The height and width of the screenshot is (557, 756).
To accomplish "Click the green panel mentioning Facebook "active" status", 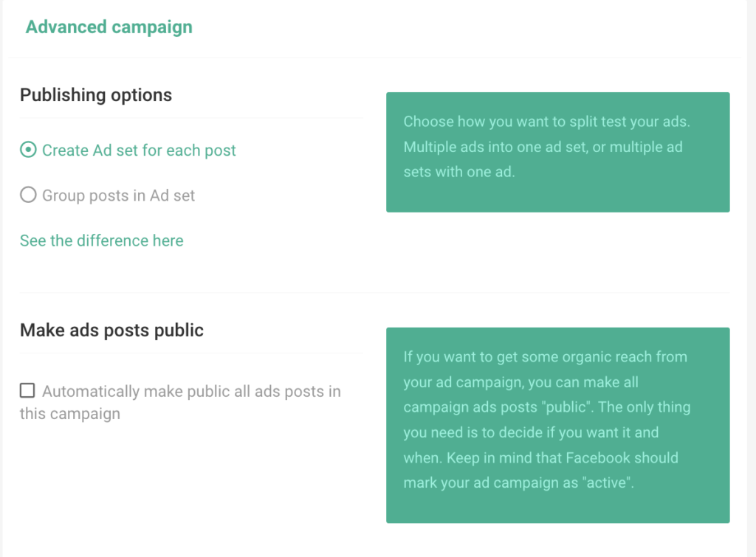I will pyautogui.click(x=557, y=424).
